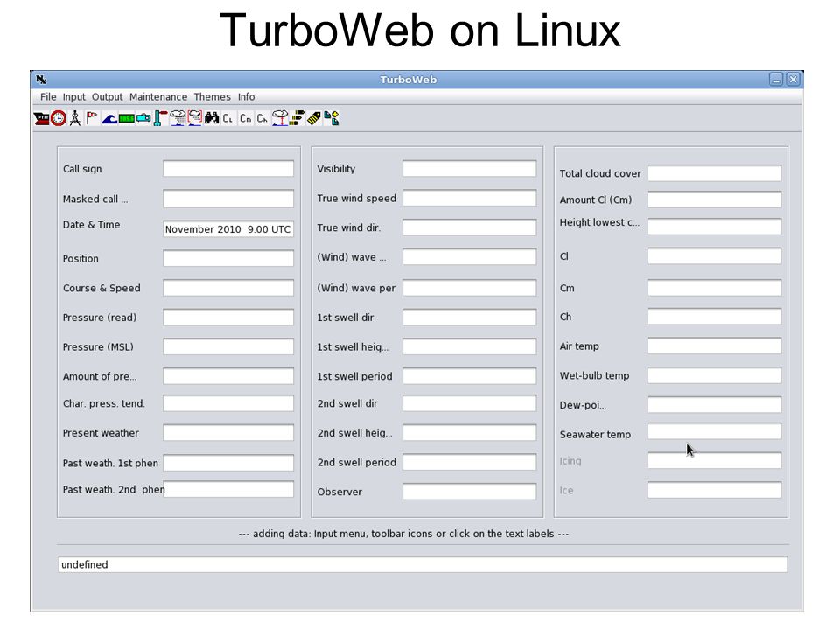This screenshot has width=840, height=630.
Task: Click the bottom field showing undefined
Action: click(423, 564)
